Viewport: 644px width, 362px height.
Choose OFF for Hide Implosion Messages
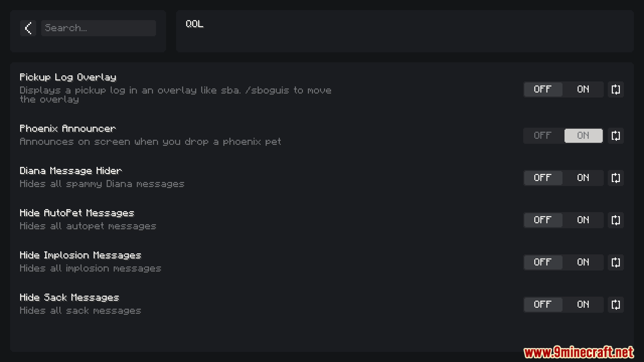tap(543, 262)
